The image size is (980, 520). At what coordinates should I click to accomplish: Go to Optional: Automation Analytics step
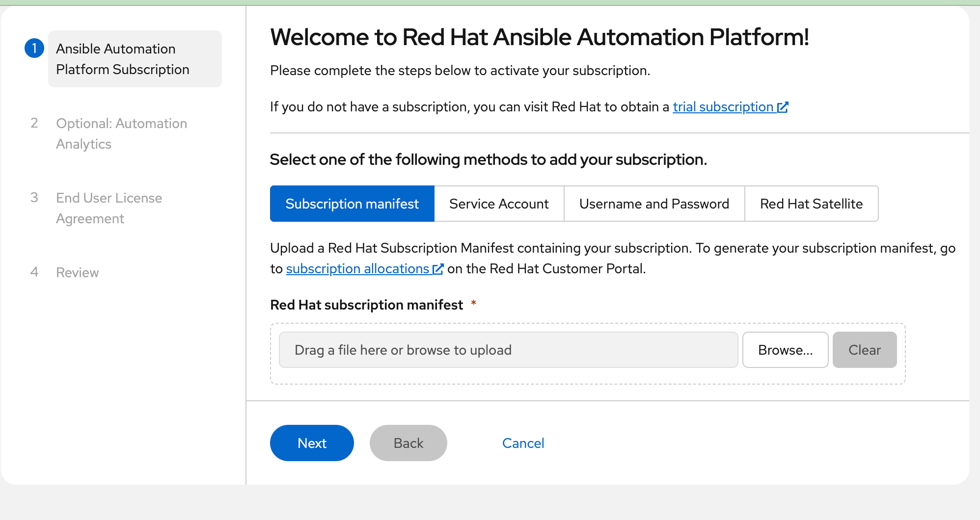tap(121, 133)
